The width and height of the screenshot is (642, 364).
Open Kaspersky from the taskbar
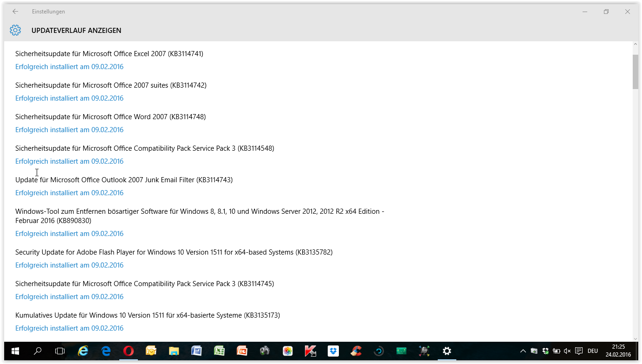click(310, 351)
